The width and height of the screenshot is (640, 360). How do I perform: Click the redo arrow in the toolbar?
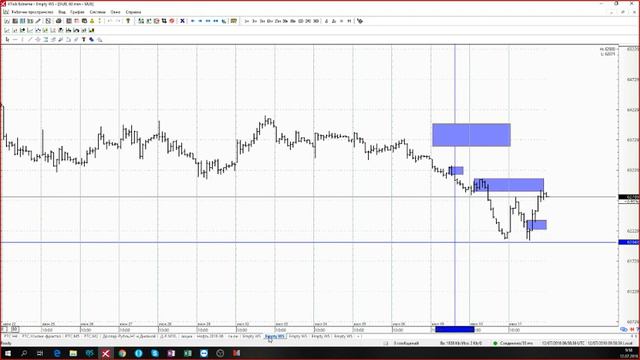(x=118, y=21)
